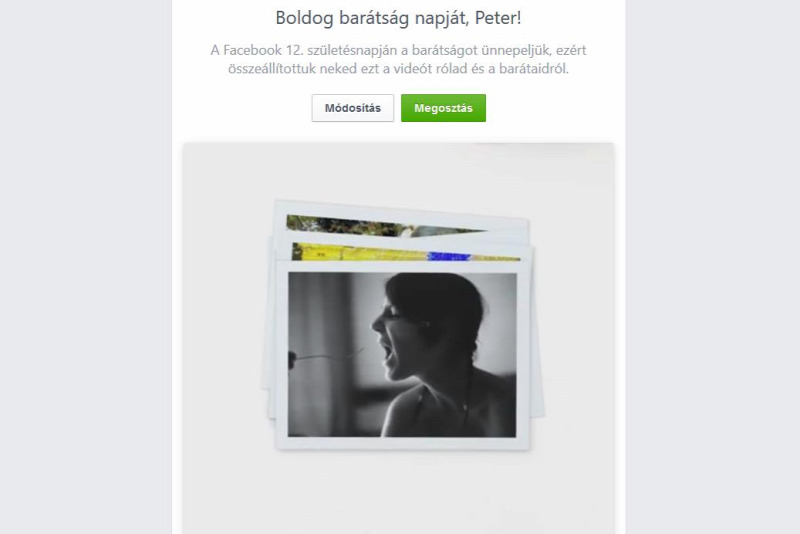The image size is (800, 534).
Task: Click the gray page margin right of card
Action: coord(712,267)
